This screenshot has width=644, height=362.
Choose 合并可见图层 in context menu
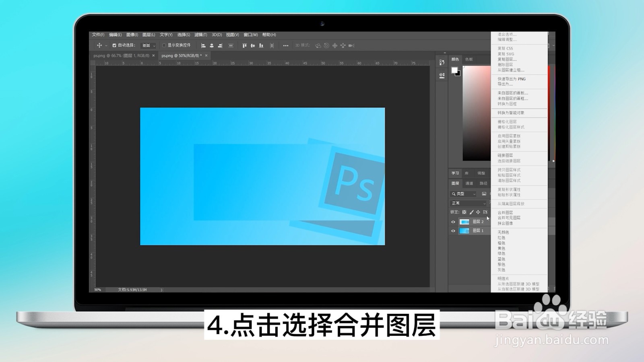coord(509,218)
